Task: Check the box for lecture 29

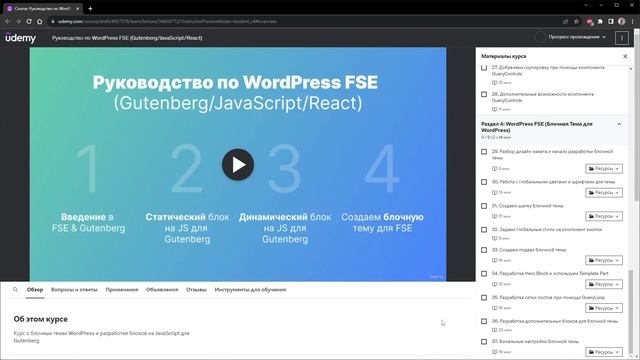Action: [x=484, y=151]
